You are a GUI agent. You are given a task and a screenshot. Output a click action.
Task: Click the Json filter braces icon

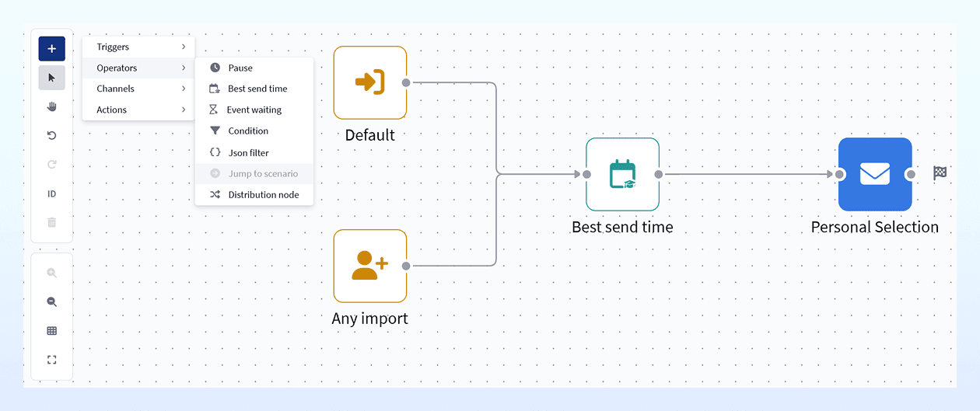[x=215, y=152]
